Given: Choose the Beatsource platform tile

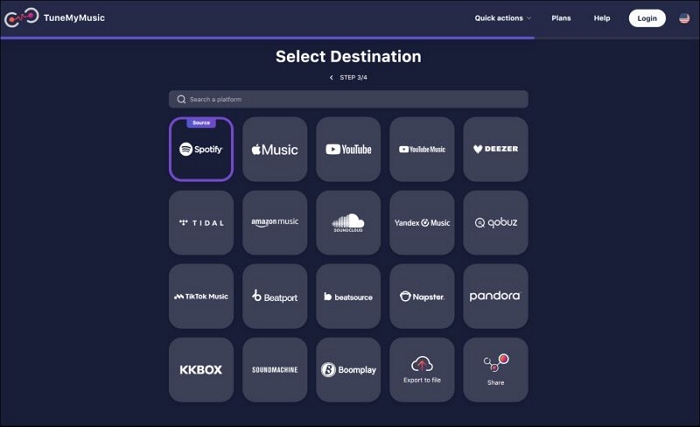Looking at the screenshot, I should [x=348, y=296].
